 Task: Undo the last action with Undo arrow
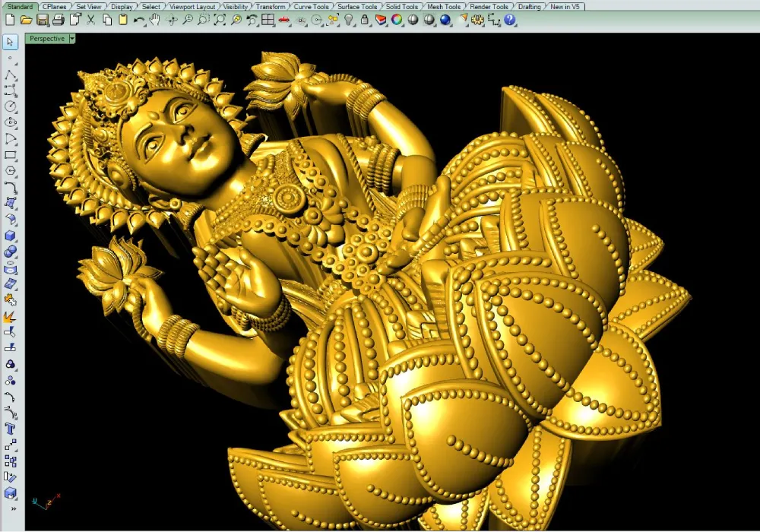(139, 20)
